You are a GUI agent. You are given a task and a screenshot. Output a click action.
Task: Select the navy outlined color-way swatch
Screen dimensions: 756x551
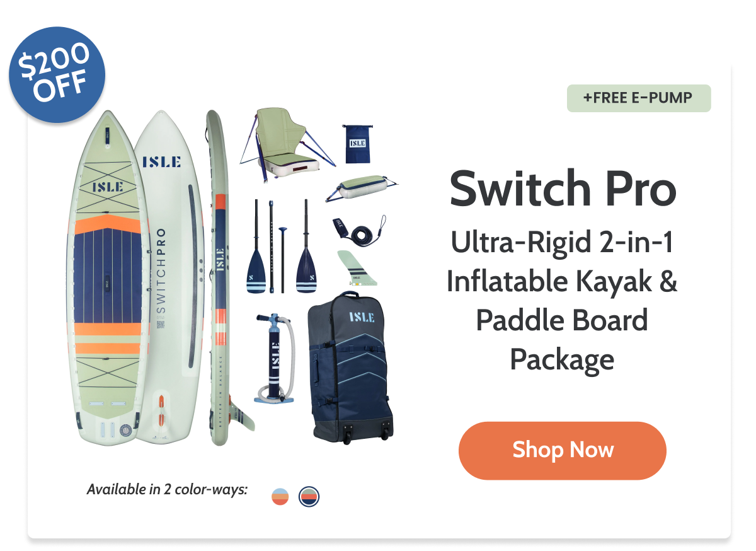(x=309, y=497)
